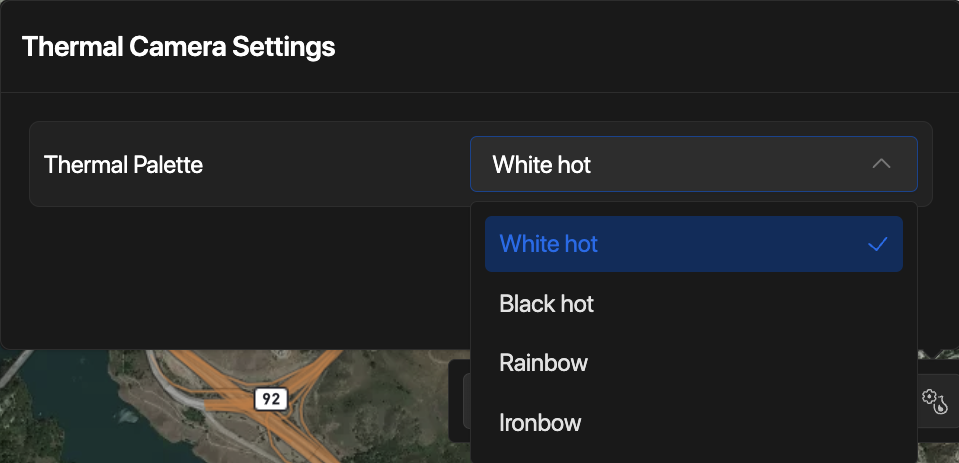Open thermal settings gear-flame icon
Image resolution: width=959 pixels, height=463 pixels.
click(933, 401)
